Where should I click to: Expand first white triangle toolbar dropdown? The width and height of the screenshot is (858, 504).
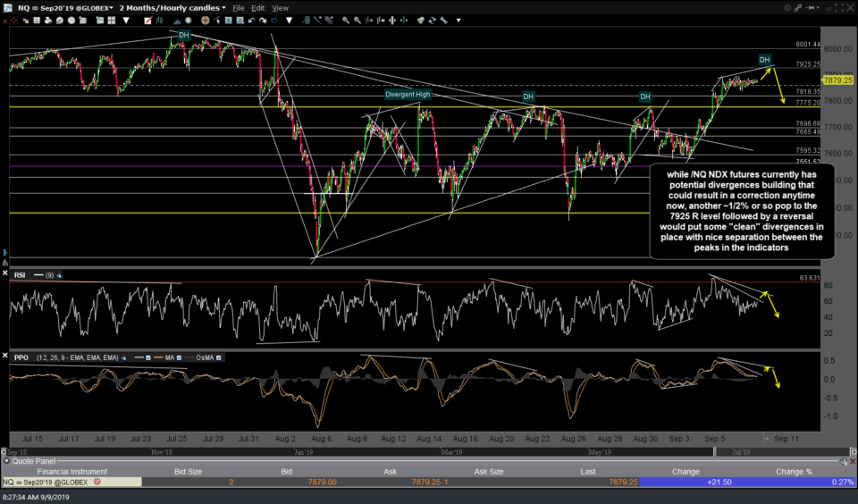coord(126,21)
